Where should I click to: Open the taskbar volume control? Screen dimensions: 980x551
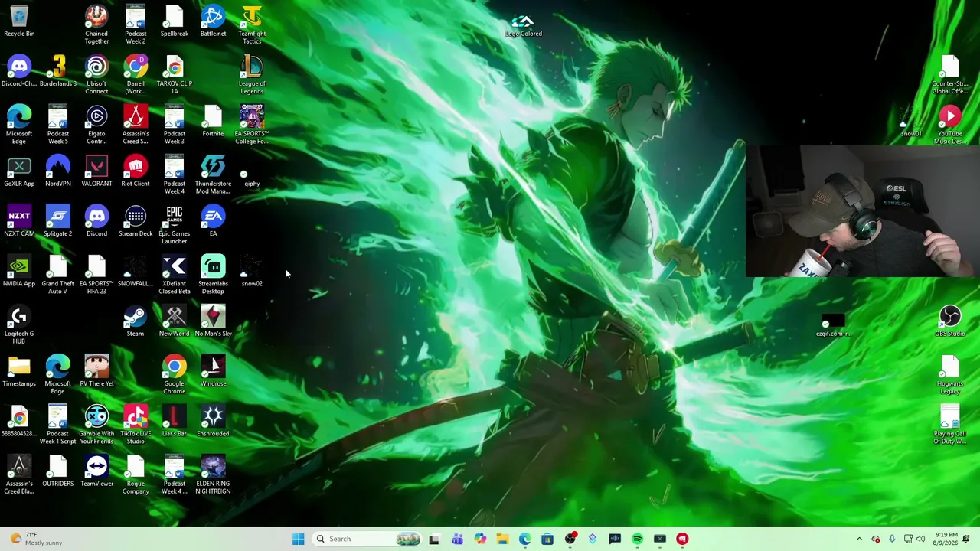point(920,539)
